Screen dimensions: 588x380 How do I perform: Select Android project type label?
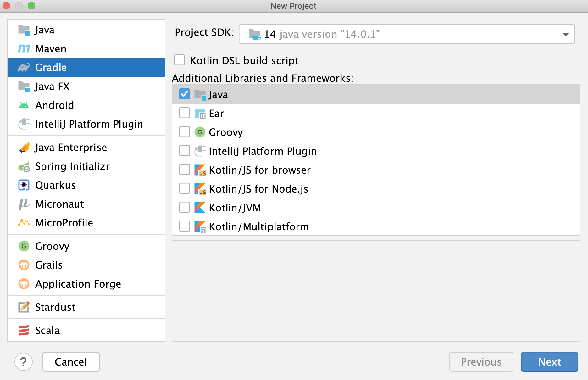coord(54,105)
